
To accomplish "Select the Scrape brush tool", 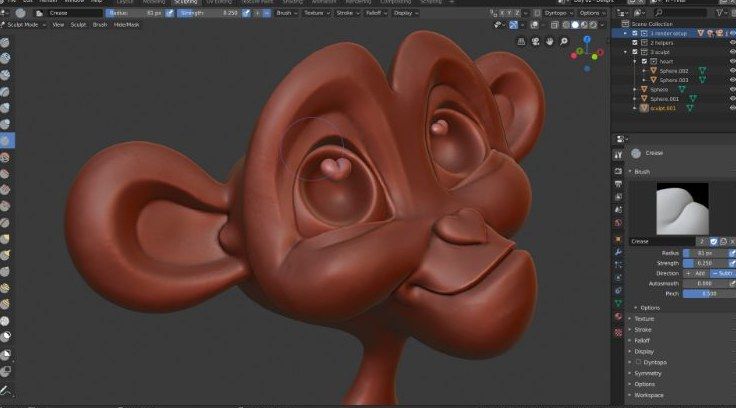I will click(5, 207).
